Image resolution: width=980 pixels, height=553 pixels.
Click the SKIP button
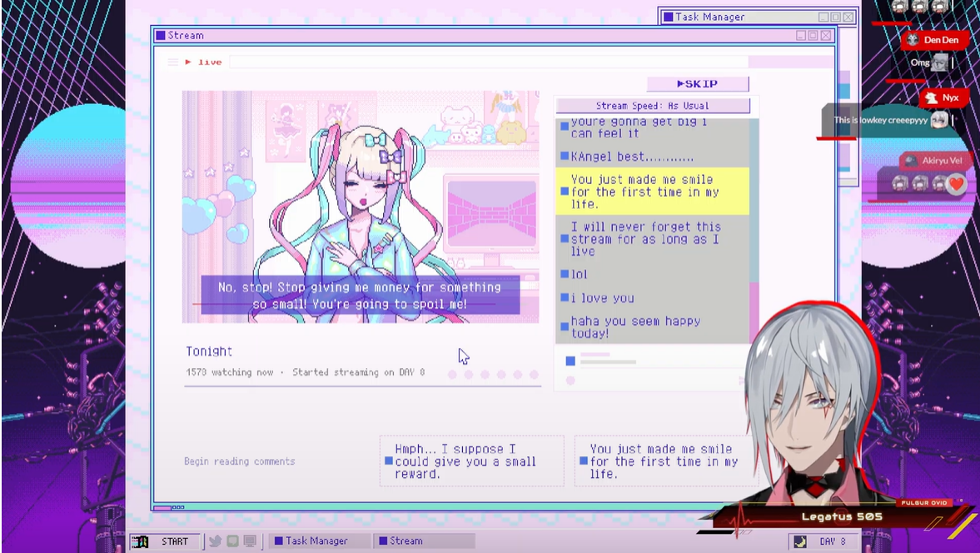[x=698, y=84]
